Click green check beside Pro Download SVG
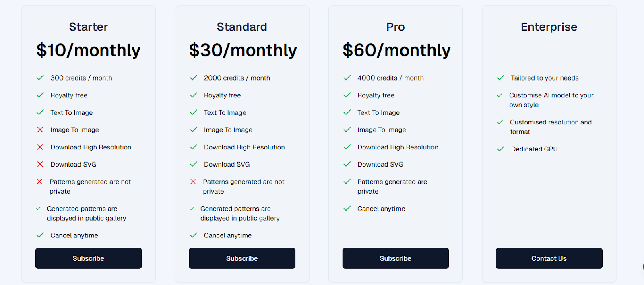The height and width of the screenshot is (285, 644). [x=347, y=164]
